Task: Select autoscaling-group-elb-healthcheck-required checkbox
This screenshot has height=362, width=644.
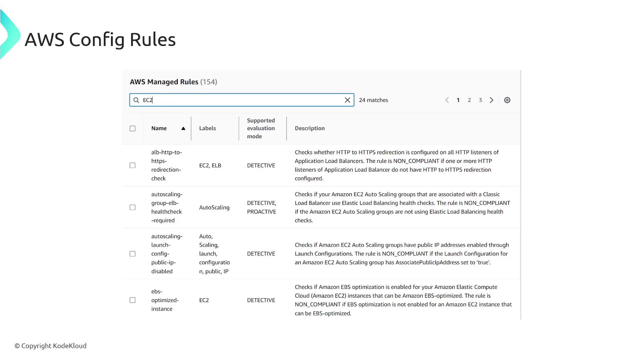Action: 132,207
